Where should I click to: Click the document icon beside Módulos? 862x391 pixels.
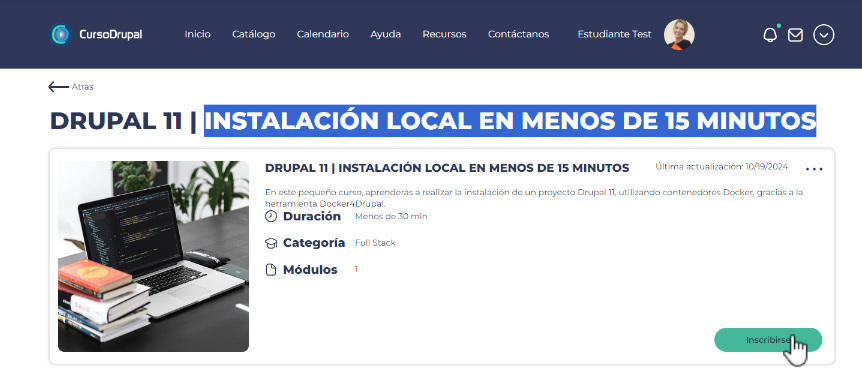pyautogui.click(x=270, y=269)
